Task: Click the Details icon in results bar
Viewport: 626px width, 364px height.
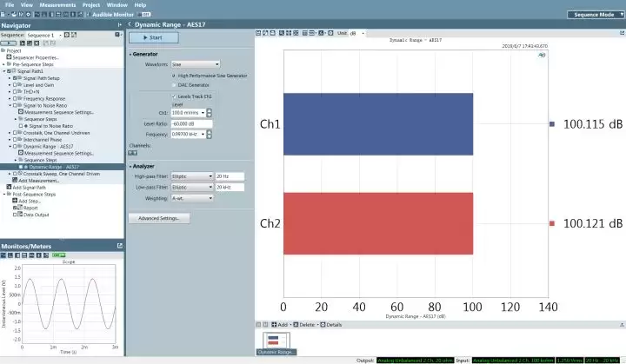Action: [323, 325]
